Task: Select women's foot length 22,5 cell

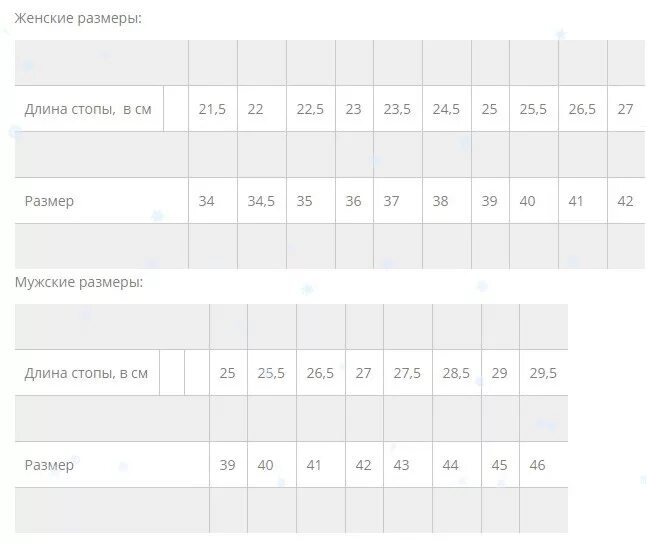Action: tap(310, 109)
